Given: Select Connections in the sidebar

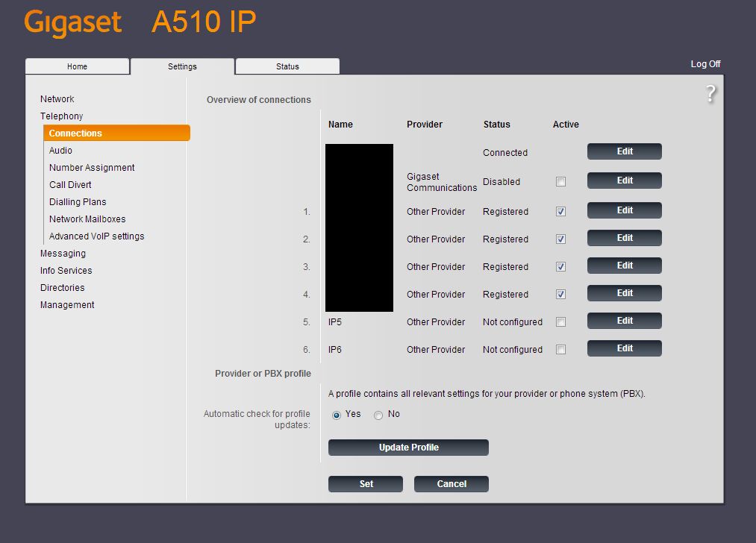Looking at the screenshot, I should 116,133.
